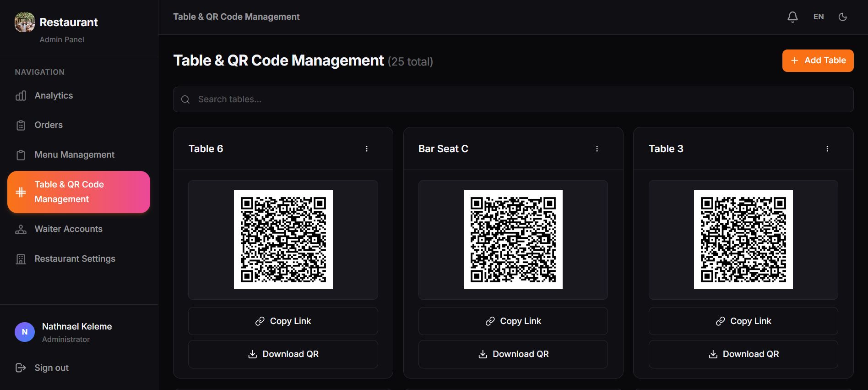868x390 pixels.
Task: Open the options menu for Table 3
Action: tap(827, 148)
